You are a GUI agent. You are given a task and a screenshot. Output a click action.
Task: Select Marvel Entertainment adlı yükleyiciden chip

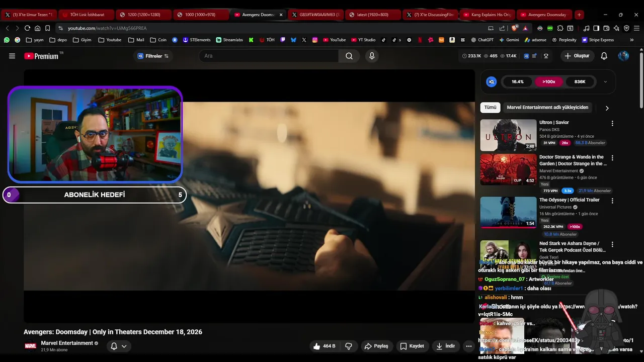pos(547,108)
